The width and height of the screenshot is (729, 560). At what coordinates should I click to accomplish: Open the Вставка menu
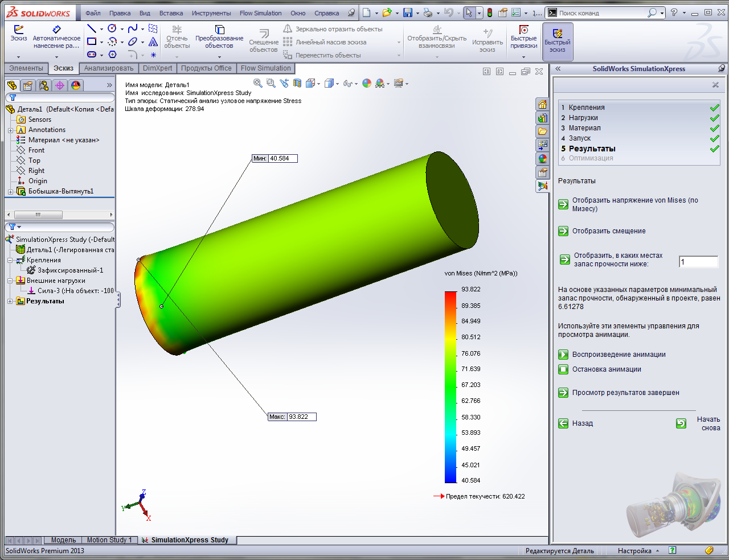point(171,13)
